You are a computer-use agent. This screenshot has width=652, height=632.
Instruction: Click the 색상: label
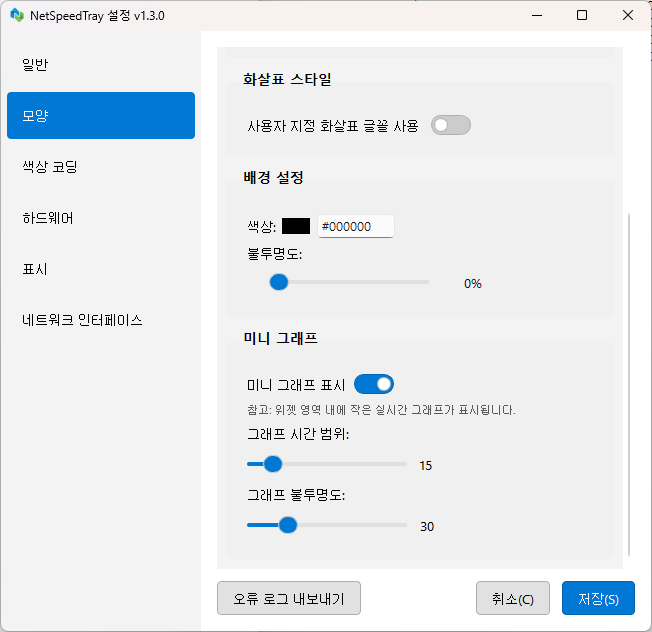262,227
